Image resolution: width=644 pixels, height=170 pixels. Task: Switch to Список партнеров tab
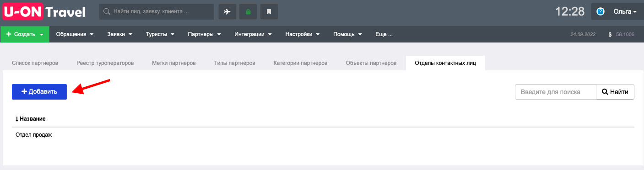35,63
